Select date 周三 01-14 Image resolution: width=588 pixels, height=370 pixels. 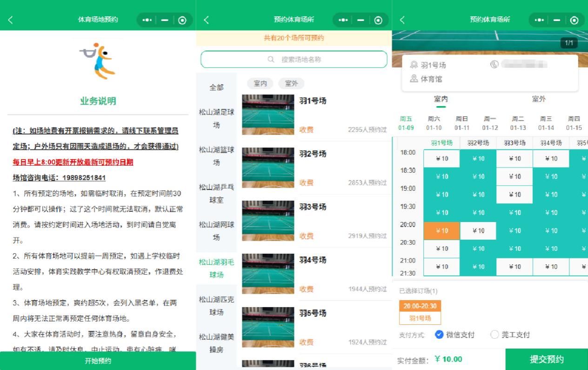546,123
